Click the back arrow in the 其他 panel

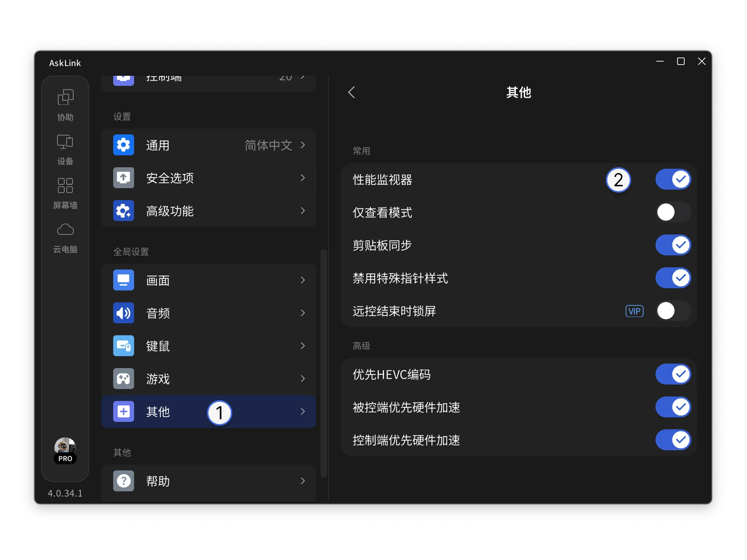351,92
